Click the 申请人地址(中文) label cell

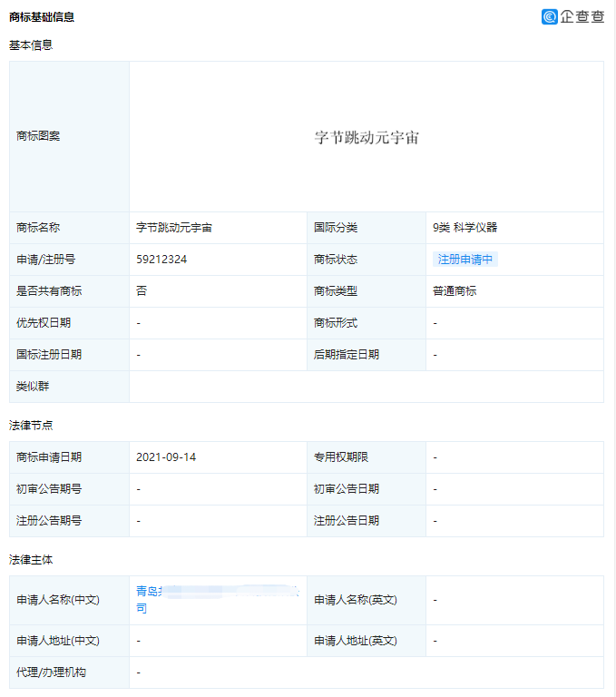click(69, 641)
